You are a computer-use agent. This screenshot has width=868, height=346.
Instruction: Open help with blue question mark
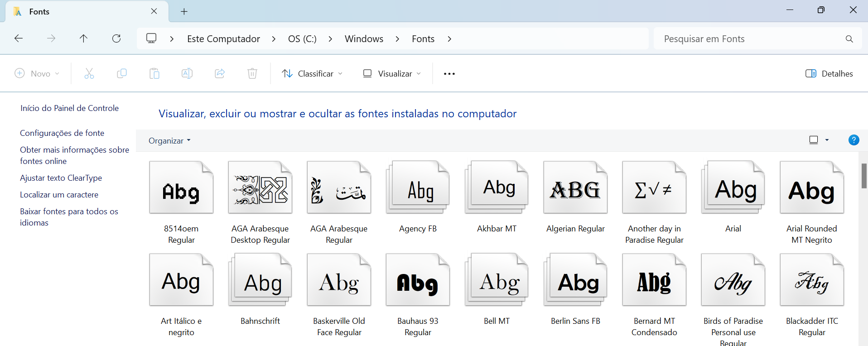click(x=854, y=140)
